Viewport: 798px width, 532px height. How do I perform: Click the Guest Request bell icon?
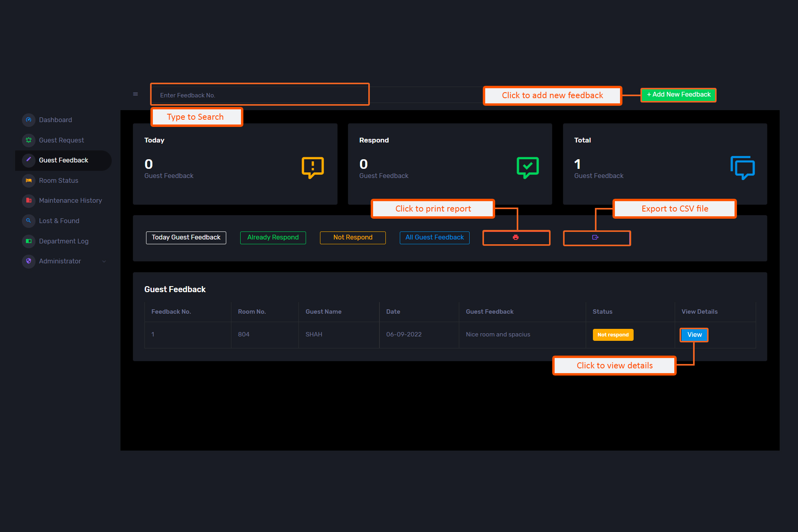29,140
